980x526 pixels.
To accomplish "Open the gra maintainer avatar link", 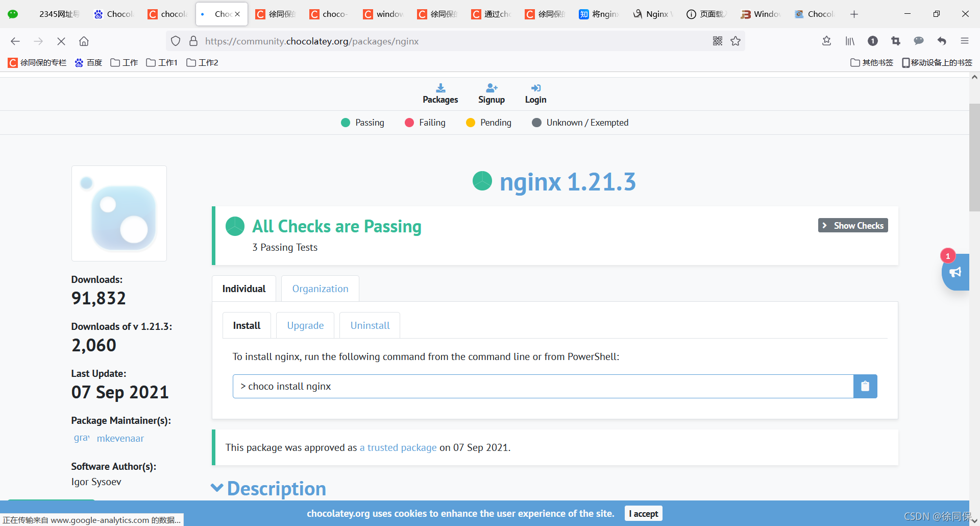I will [82, 438].
